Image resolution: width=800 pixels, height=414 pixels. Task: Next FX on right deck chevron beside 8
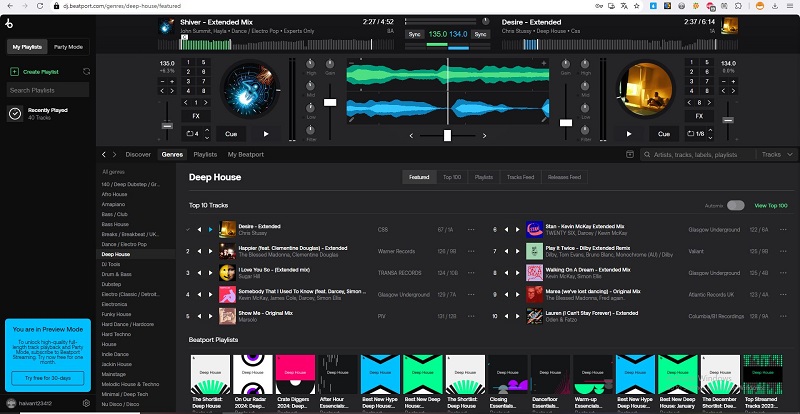(709, 103)
